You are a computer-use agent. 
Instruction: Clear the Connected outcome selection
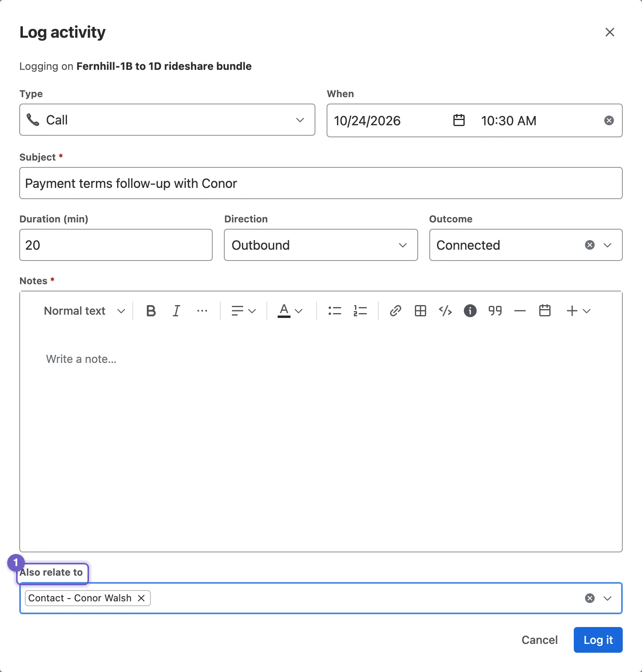(x=590, y=245)
